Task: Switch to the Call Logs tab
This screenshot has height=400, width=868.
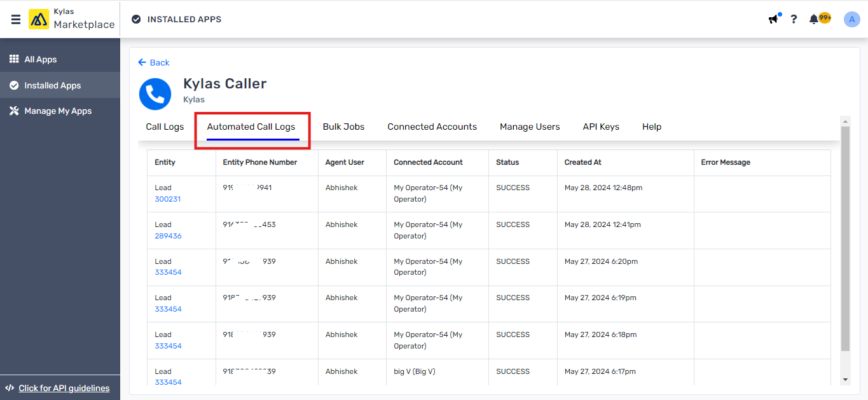Action: click(x=165, y=127)
